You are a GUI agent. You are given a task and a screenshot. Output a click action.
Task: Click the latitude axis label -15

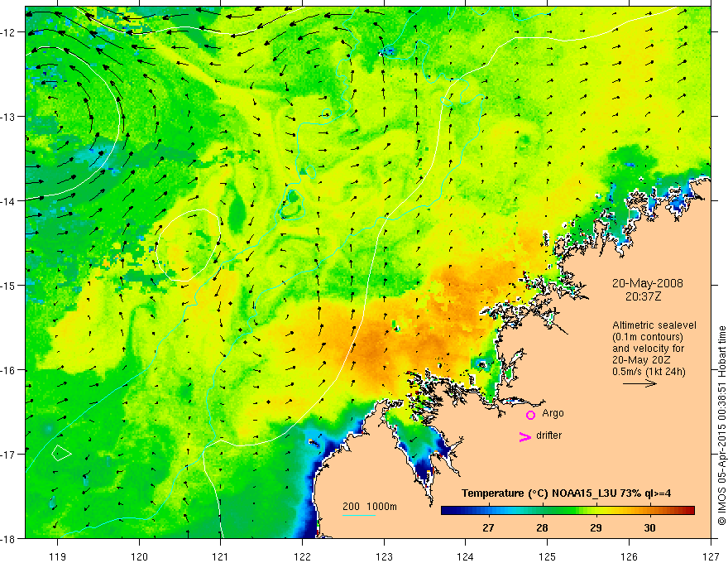7,285
